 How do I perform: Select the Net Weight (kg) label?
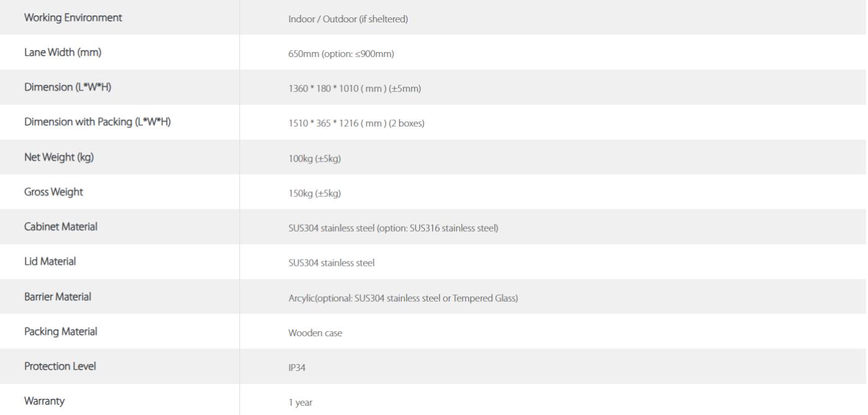click(59, 157)
